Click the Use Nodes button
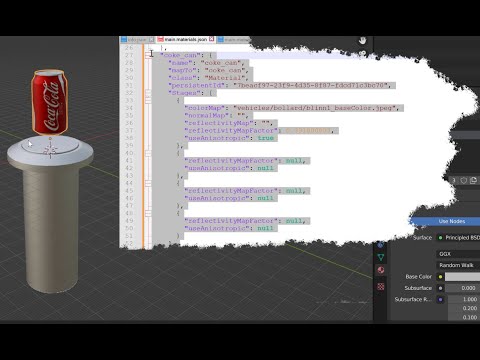 (445, 221)
